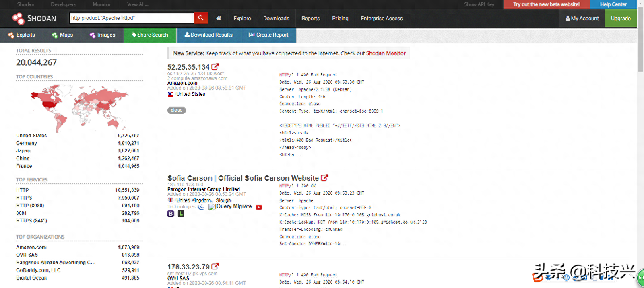Open external link icon for 52.25.35.134
The width and height of the screenshot is (644, 288).
(x=215, y=67)
